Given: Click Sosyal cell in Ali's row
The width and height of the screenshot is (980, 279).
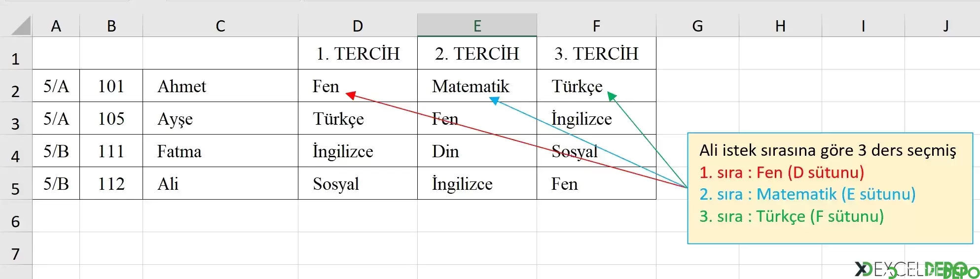Looking at the screenshot, I should tap(358, 183).
